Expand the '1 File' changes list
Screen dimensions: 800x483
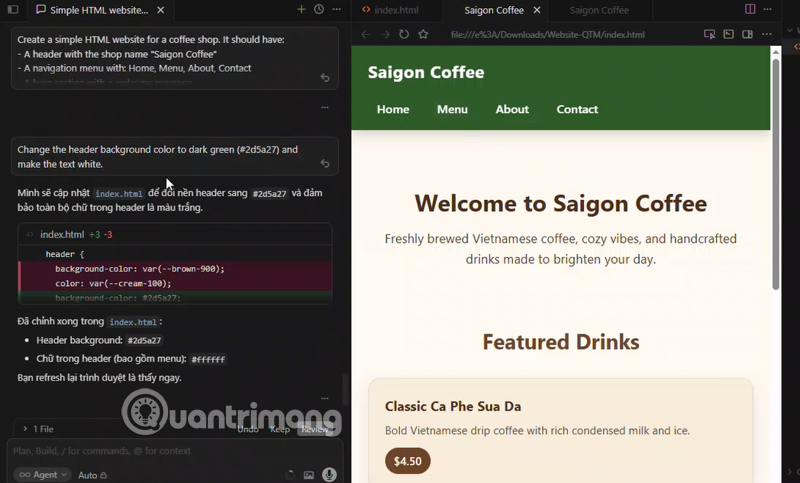38,429
